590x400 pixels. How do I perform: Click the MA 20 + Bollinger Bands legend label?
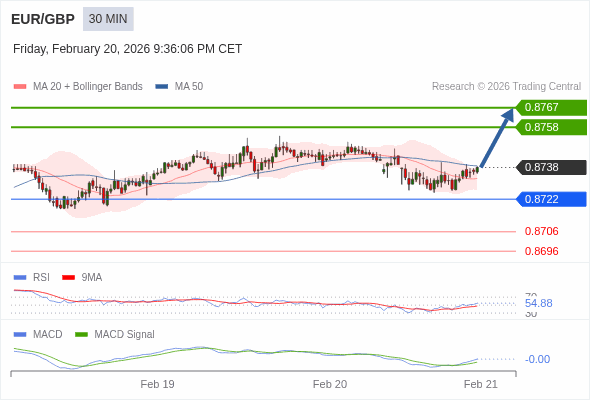88,87
